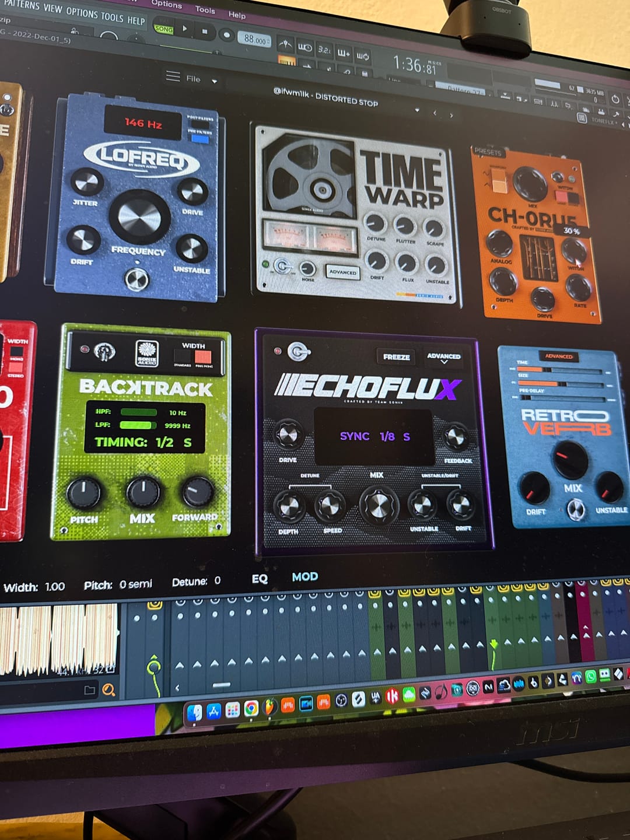This screenshot has height=840, width=630.
Task: Click Retroverb Advanced button
Action: 558,356
